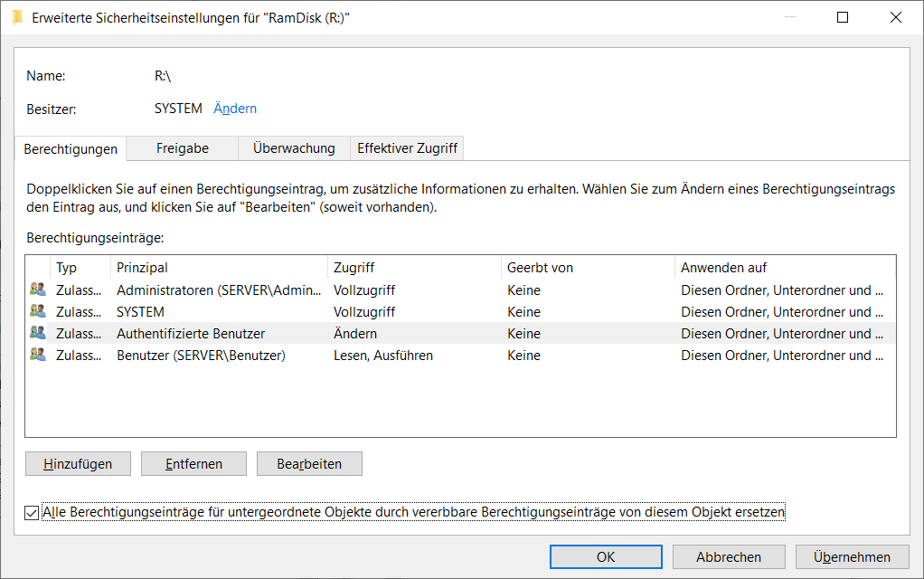Toggle the replace child permission entries checkbox
The image size is (924, 579).
(33, 513)
